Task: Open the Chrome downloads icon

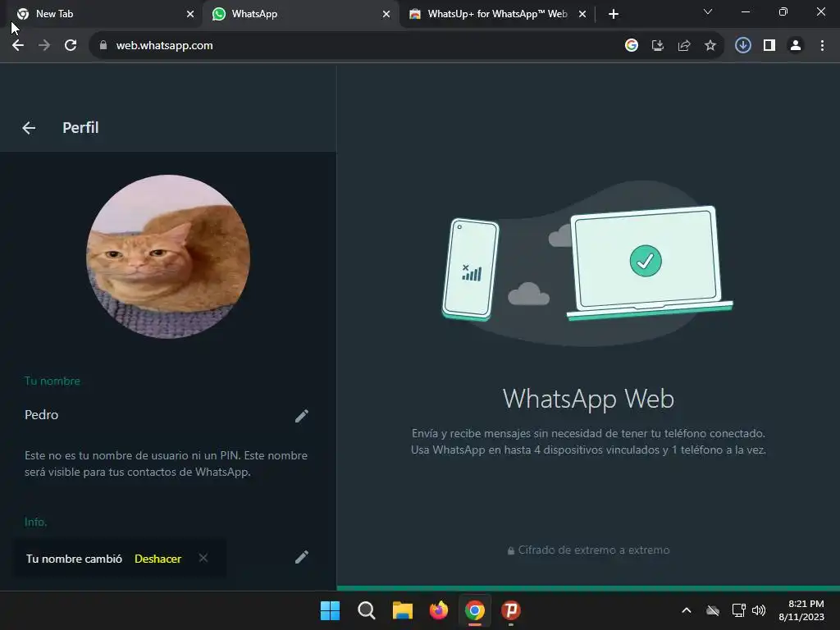Action: [x=743, y=46]
